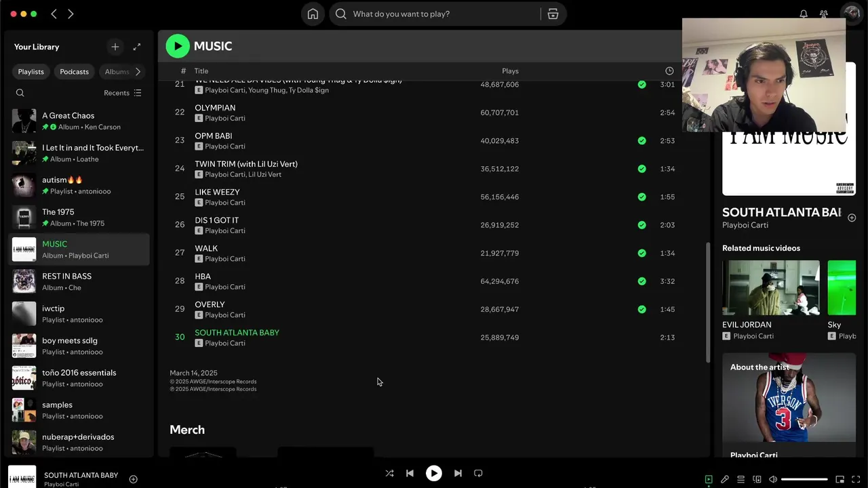Open A Great Chaos album in library
This screenshot has width=868, height=488.
[79, 121]
